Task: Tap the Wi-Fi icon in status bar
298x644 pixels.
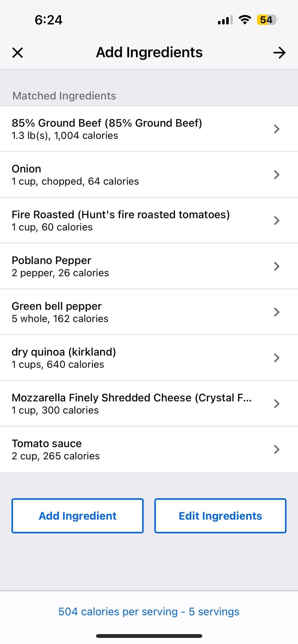Action: [244, 20]
